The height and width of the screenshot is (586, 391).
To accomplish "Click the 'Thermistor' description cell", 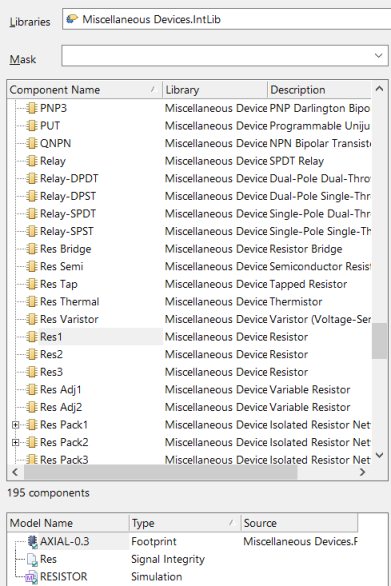I will pyautogui.click(x=296, y=302).
